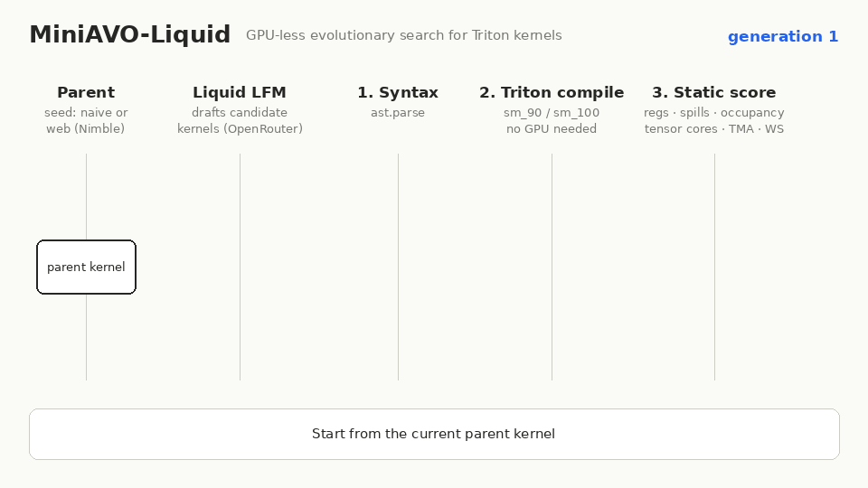Click the seed: naive or text
The width and height of the screenshot is (868, 488).
point(86,113)
